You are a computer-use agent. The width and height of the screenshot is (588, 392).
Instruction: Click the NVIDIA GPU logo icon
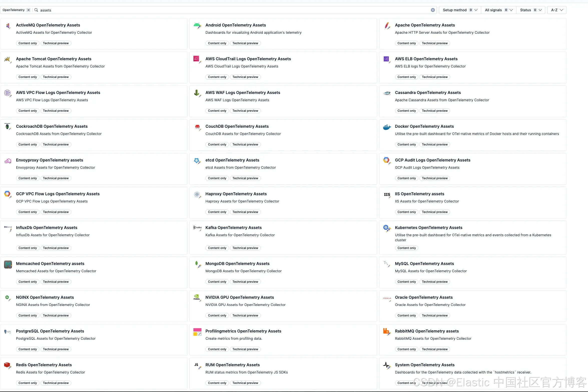point(197,297)
